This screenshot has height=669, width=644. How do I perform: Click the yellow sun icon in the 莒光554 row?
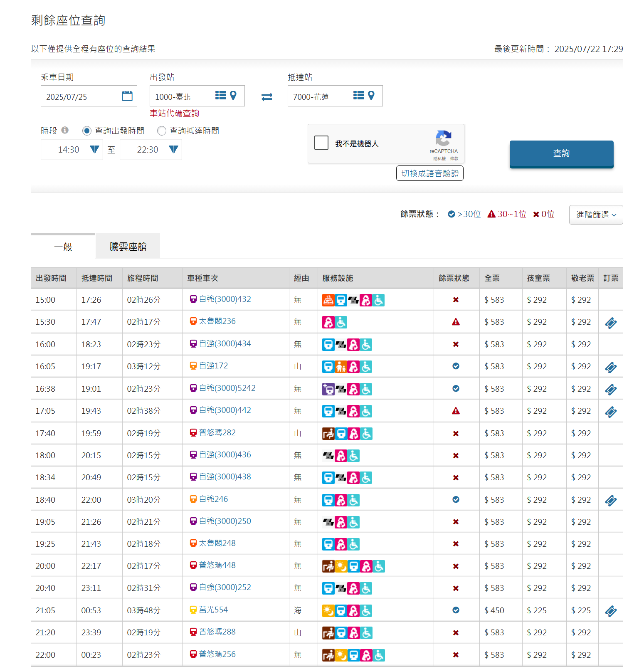[328, 611]
